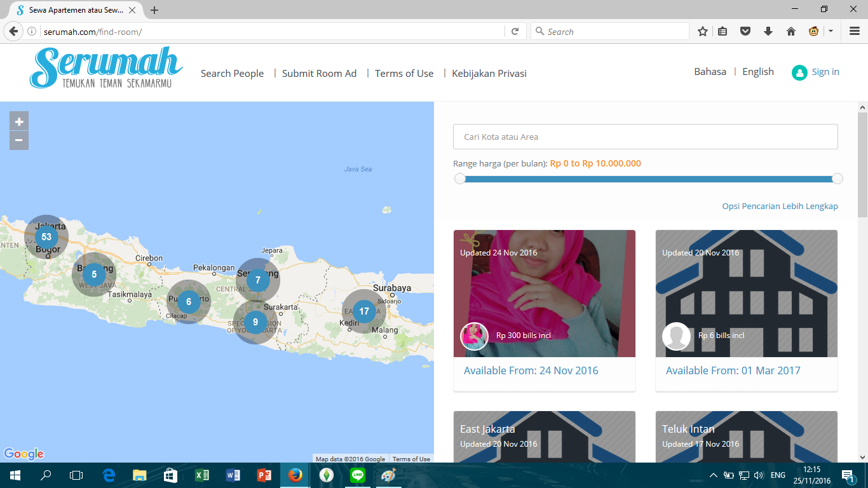The height and width of the screenshot is (488, 868).
Task: Open map Terms of Use link
Action: pyautogui.click(x=411, y=459)
